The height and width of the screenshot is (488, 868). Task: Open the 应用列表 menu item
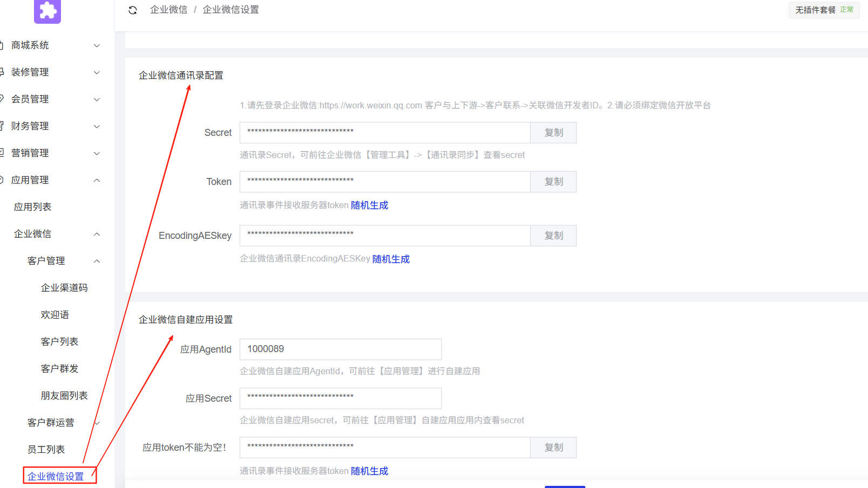(32, 207)
